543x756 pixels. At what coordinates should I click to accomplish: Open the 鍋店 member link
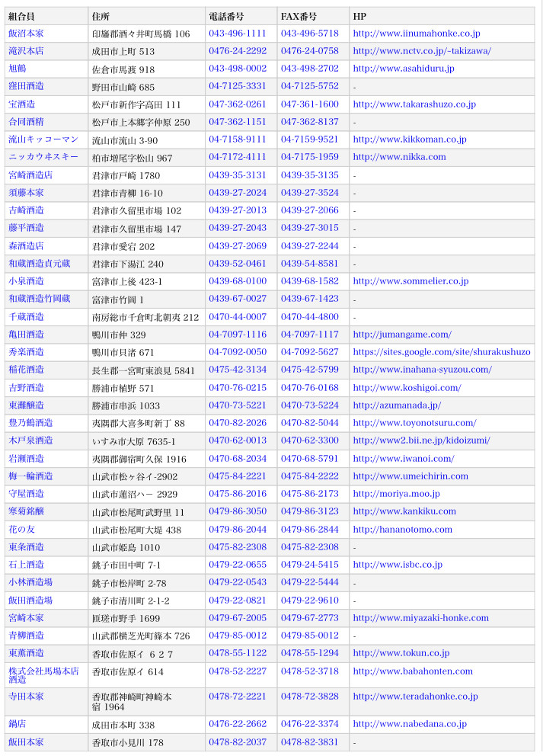pyautogui.click(x=18, y=724)
